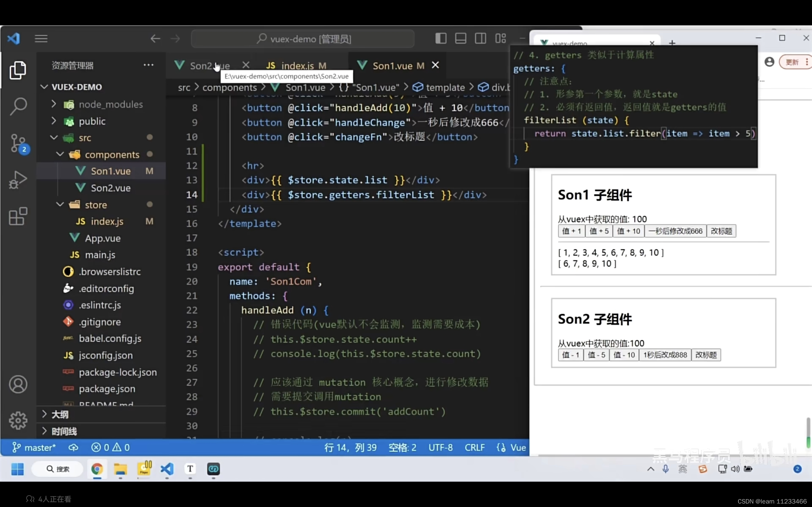Toggle secondary side bar layout icon
Viewport: 812px width, 507px height.
(x=480, y=39)
